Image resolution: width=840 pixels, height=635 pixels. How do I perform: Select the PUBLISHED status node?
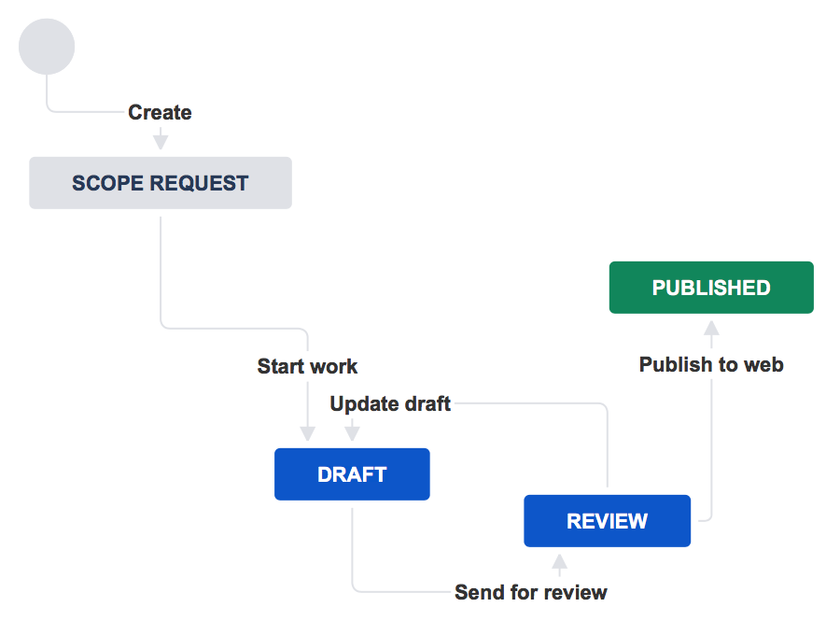(x=710, y=287)
